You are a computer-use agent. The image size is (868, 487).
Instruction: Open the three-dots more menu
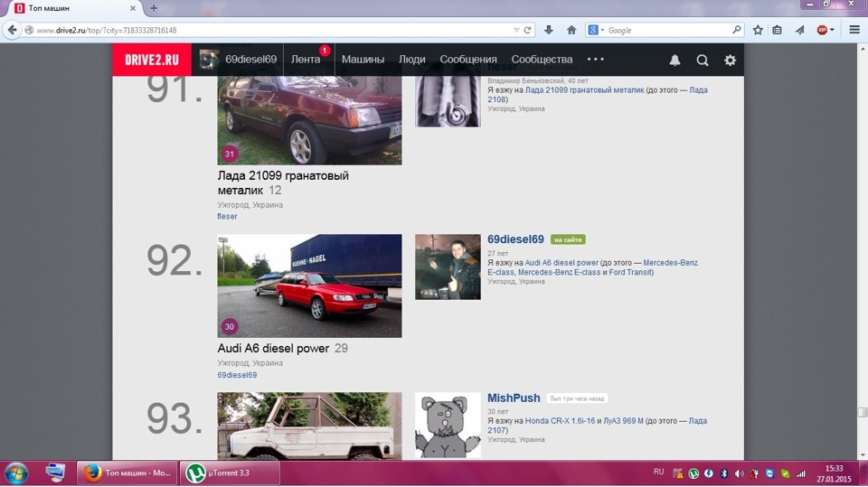pos(596,60)
